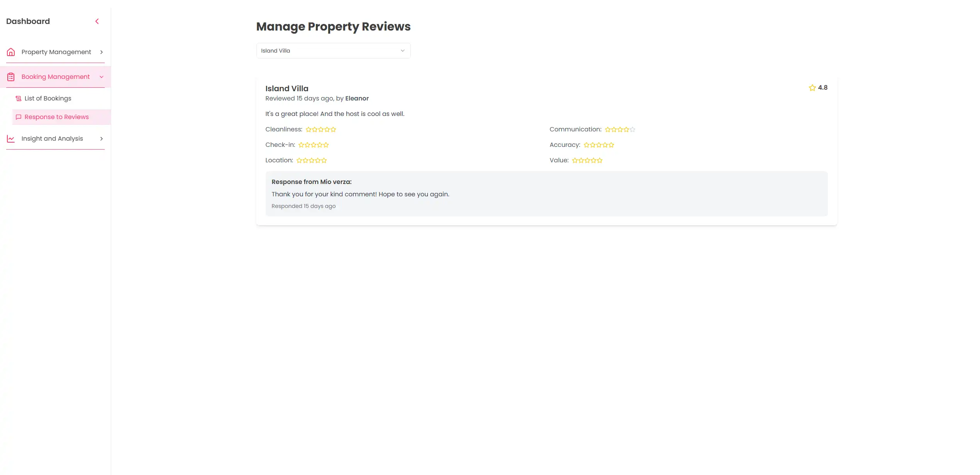Click the star icon beside 4.8 rating
The width and height of the screenshot is (980, 475).
812,88
